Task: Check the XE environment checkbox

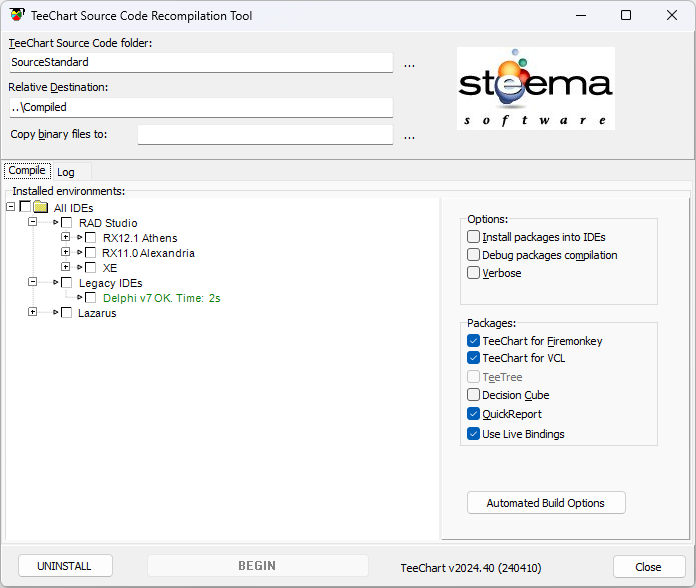Action: (91, 267)
